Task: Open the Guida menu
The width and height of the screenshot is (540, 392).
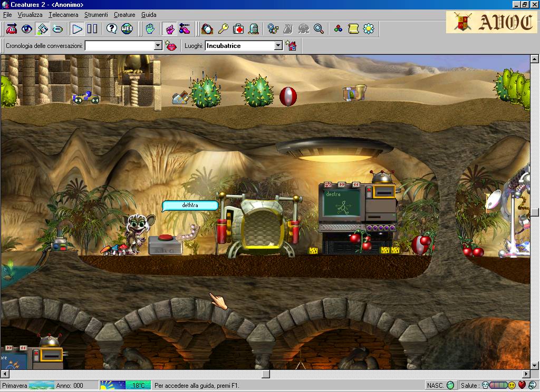Action: [x=149, y=15]
